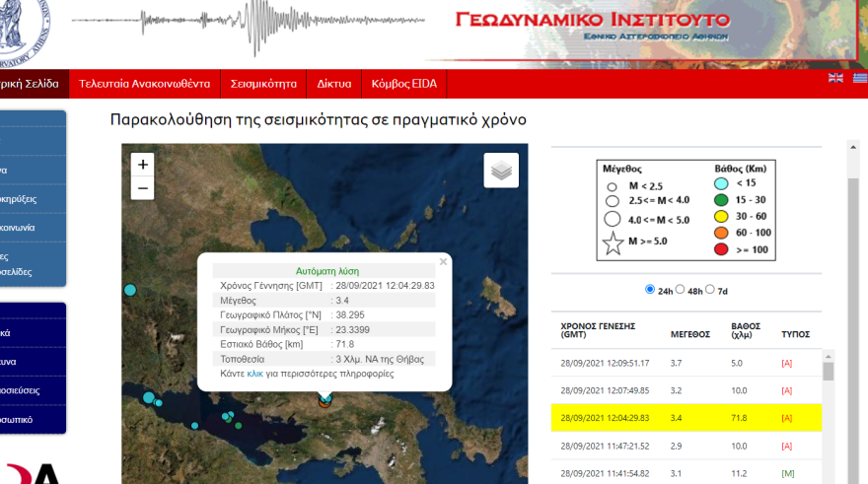Select the 28/09/2021 11:41:54.82 event row

(687, 473)
